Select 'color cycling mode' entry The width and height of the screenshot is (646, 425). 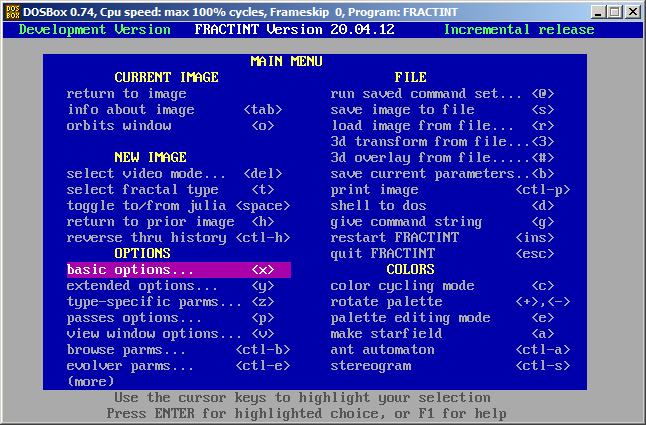[x=442, y=286]
